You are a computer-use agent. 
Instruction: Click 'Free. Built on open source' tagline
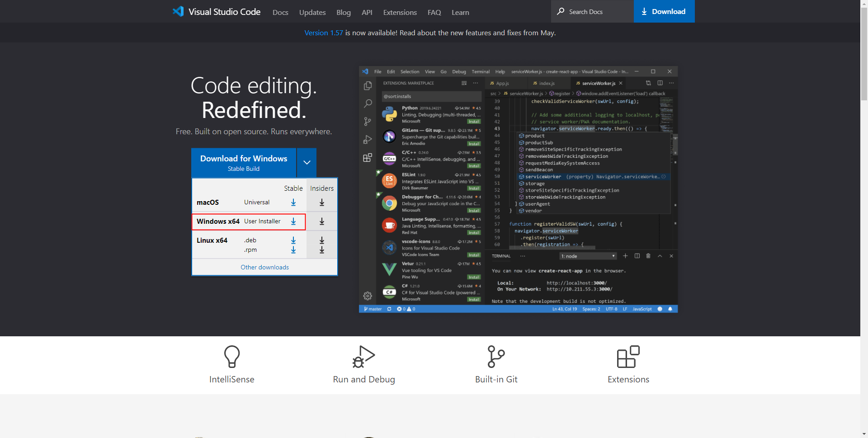(x=254, y=132)
